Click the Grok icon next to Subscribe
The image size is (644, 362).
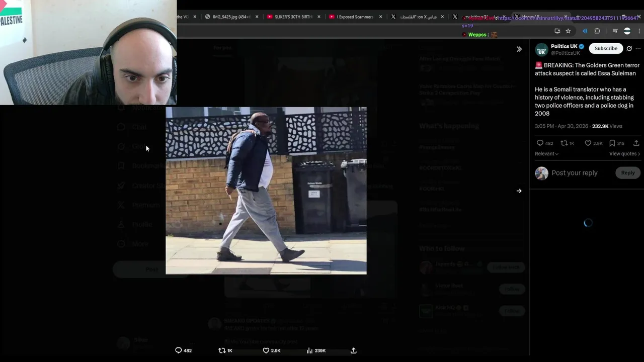pyautogui.click(x=629, y=49)
